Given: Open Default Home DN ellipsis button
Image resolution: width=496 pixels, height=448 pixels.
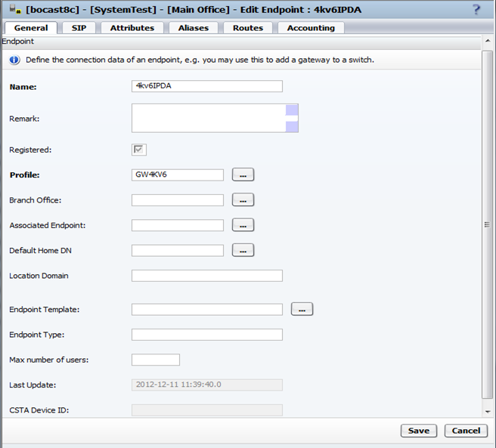Looking at the screenshot, I should [x=243, y=250].
